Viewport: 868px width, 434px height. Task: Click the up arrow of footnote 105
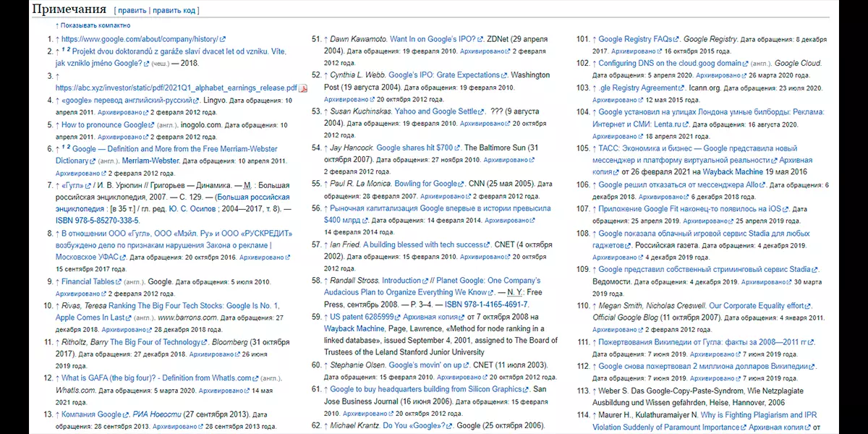click(x=594, y=148)
